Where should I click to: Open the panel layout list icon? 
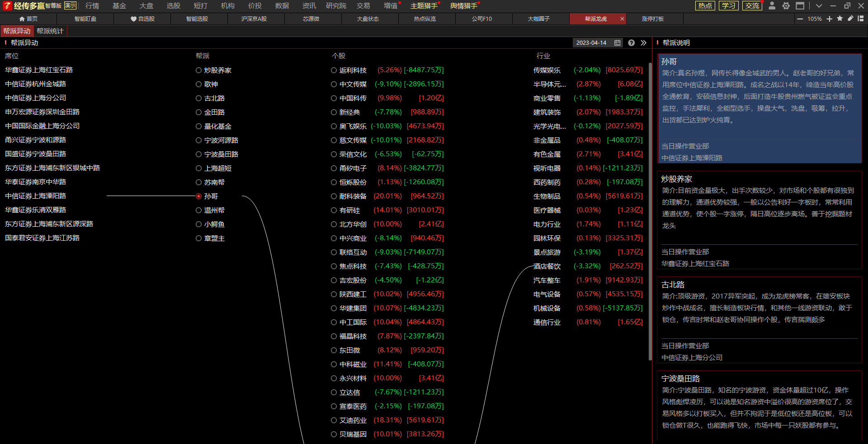(861, 19)
